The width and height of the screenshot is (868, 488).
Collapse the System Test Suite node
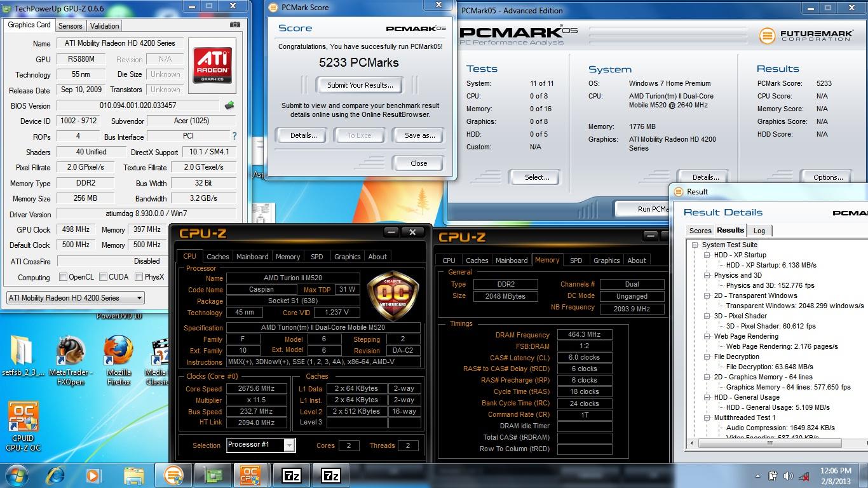point(696,245)
